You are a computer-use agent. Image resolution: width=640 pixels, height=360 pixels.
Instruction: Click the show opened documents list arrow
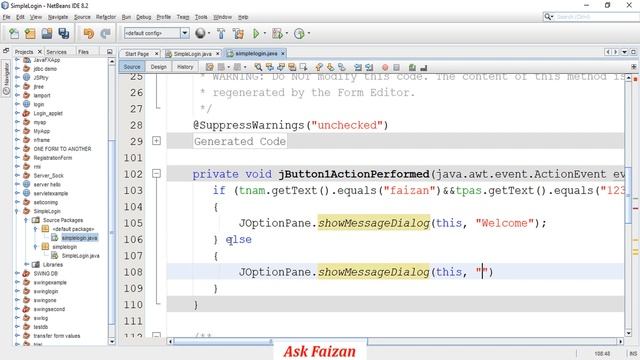624,52
